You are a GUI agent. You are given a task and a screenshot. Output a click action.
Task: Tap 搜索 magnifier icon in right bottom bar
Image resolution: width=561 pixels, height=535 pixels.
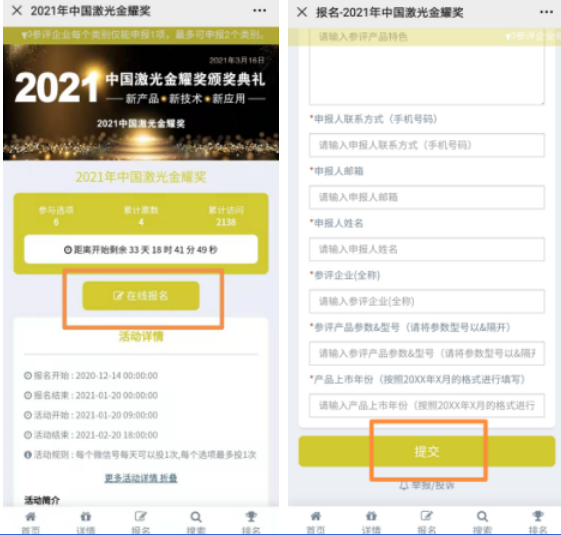[x=482, y=522]
